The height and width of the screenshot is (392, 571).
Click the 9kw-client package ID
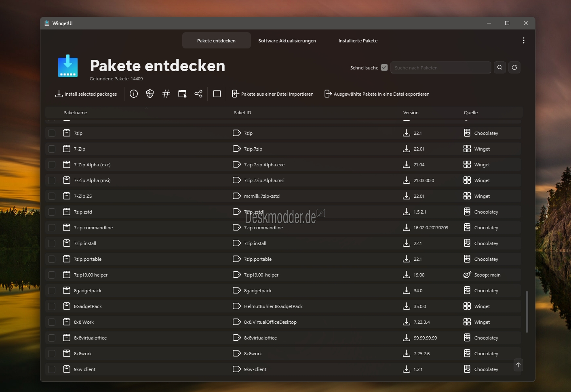click(x=255, y=369)
